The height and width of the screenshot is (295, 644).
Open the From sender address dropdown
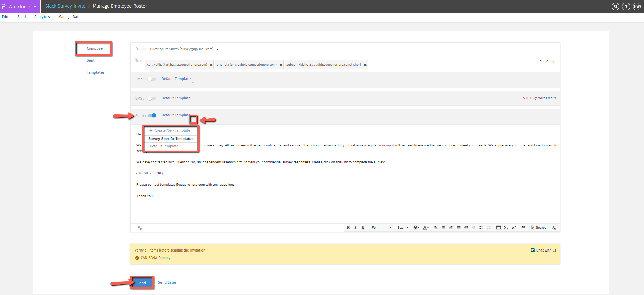click(217, 49)
